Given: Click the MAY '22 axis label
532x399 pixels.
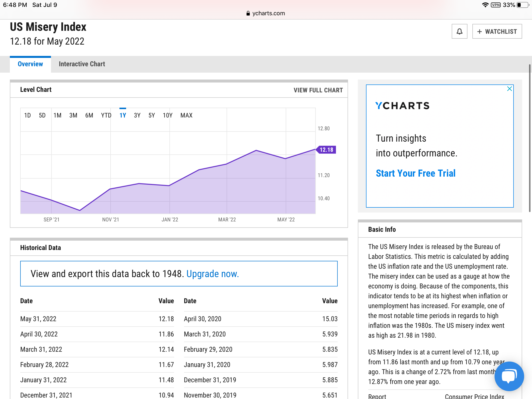Looking at the screenshot, I should [x=286, y=220].
